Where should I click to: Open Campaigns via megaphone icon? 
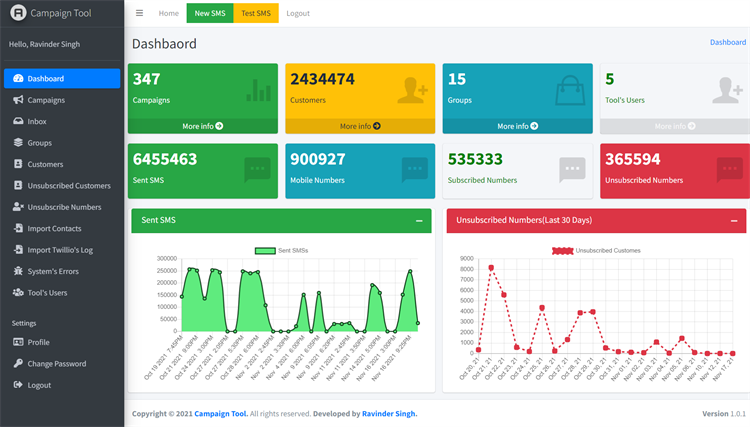pos(18,99)
